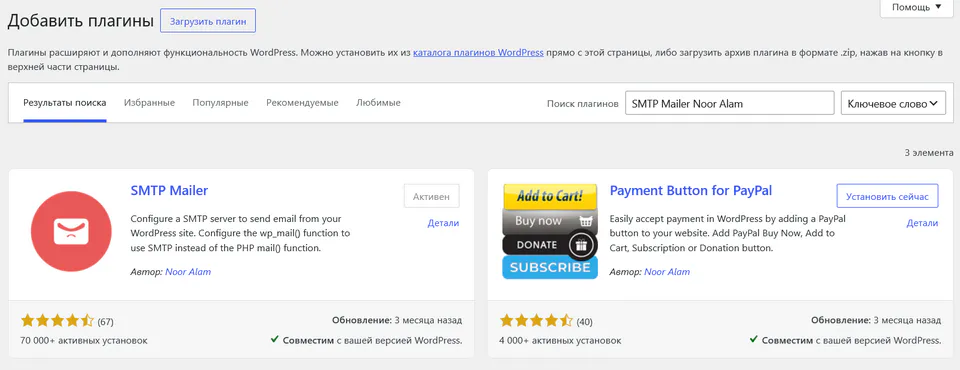Expand the Ключевое слово search type dropdown

coord(893,104)
